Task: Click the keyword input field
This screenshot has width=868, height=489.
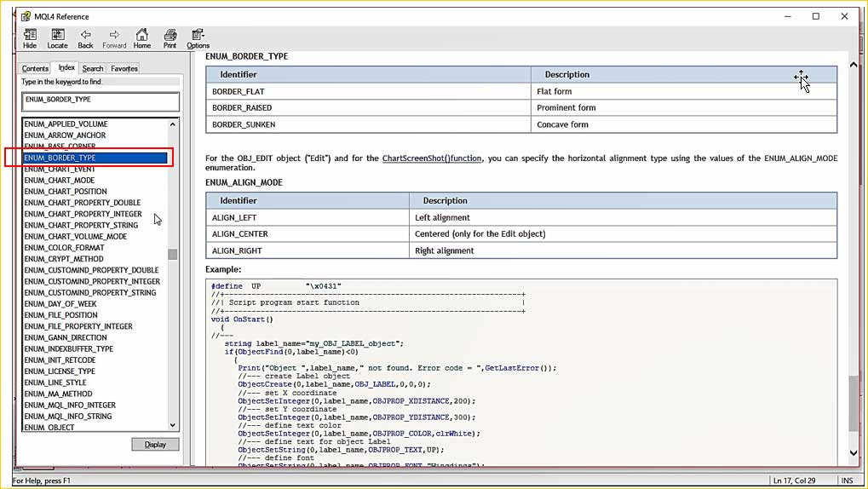Action: click(101, 102)
